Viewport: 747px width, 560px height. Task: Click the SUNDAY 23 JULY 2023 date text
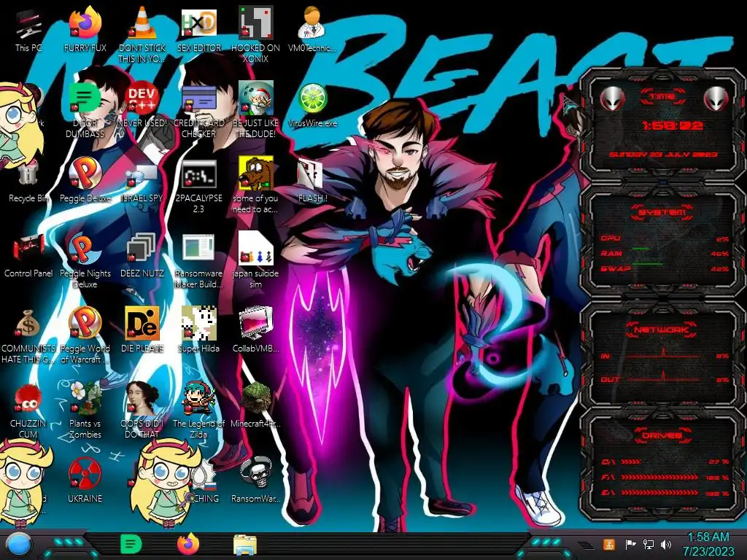point(663,155)
